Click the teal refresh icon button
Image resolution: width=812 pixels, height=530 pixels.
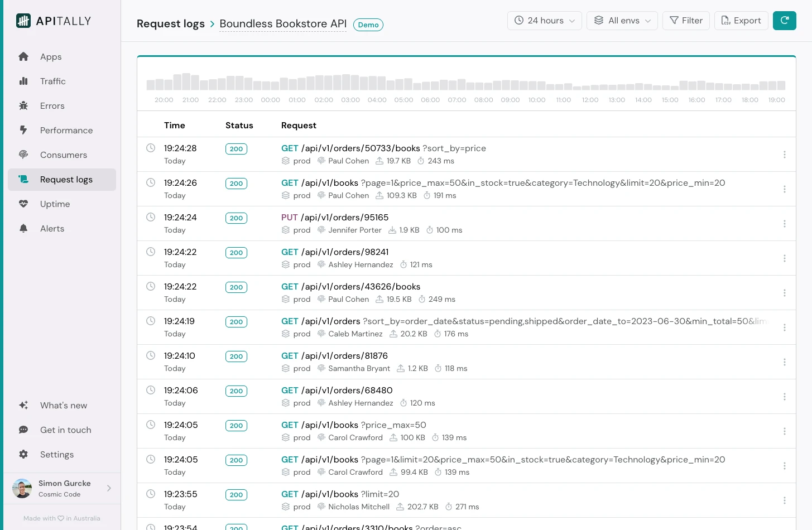click(x=784, y=21)
